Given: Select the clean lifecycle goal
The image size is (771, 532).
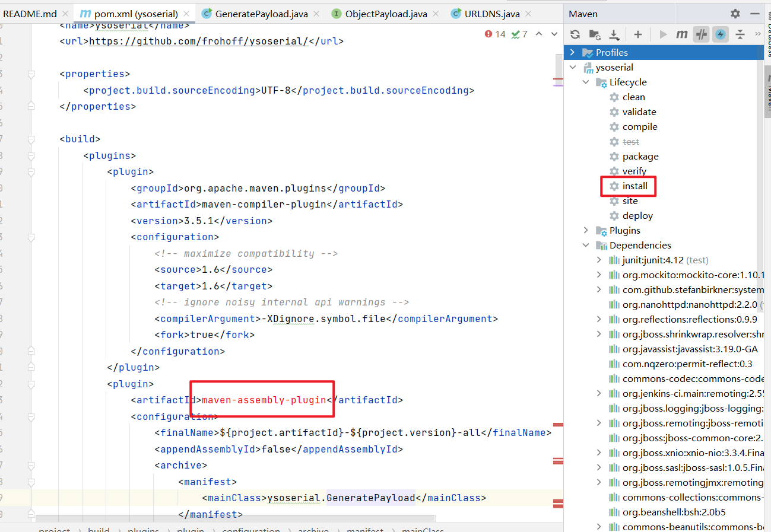Looking at the screenshot, I should (x=633, y=97).
